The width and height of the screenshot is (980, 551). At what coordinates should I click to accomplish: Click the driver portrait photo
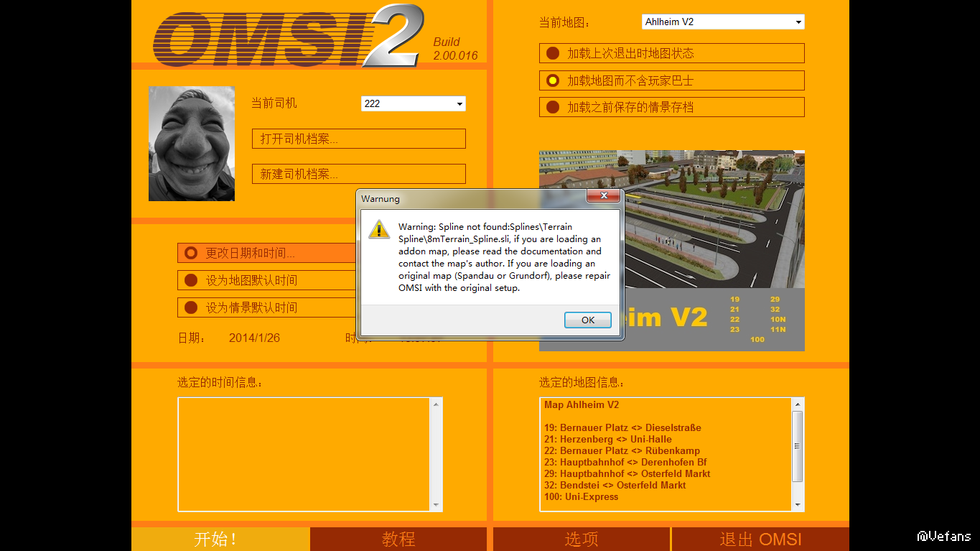pyautogui.click(x=192, y=144)
